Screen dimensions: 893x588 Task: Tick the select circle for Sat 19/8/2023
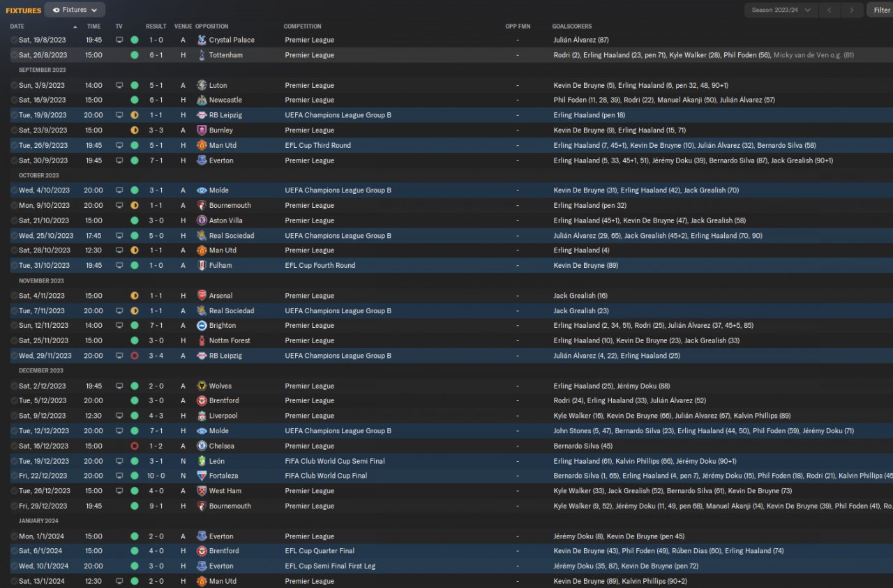[x=14, y=40]
